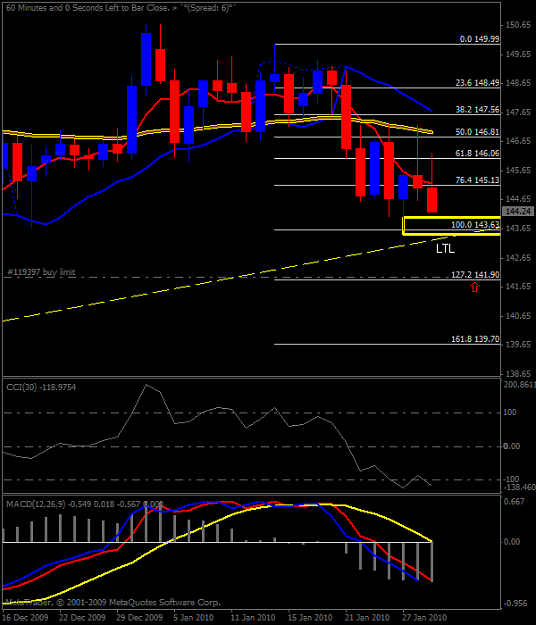Click the '16 Dec 2009' date on time axis
Viewport: 536px width, 625px height.
[26, 617]
